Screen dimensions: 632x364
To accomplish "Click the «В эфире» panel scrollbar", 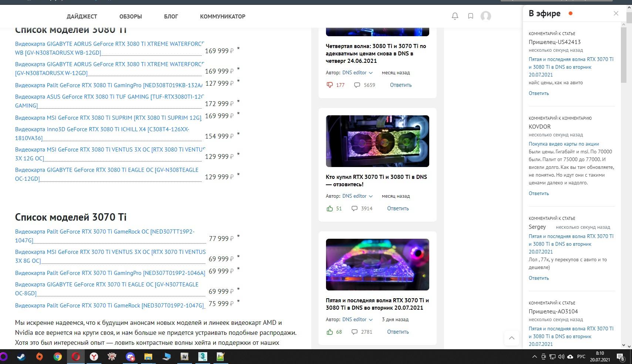I will [x=623, y=55].
